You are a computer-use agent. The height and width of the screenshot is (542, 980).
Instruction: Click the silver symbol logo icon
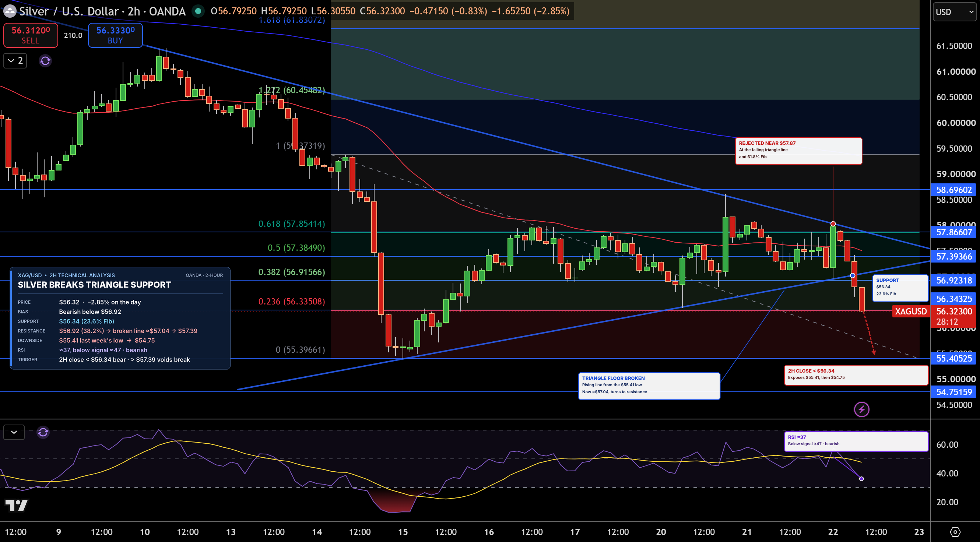click(x=9, y=11)
